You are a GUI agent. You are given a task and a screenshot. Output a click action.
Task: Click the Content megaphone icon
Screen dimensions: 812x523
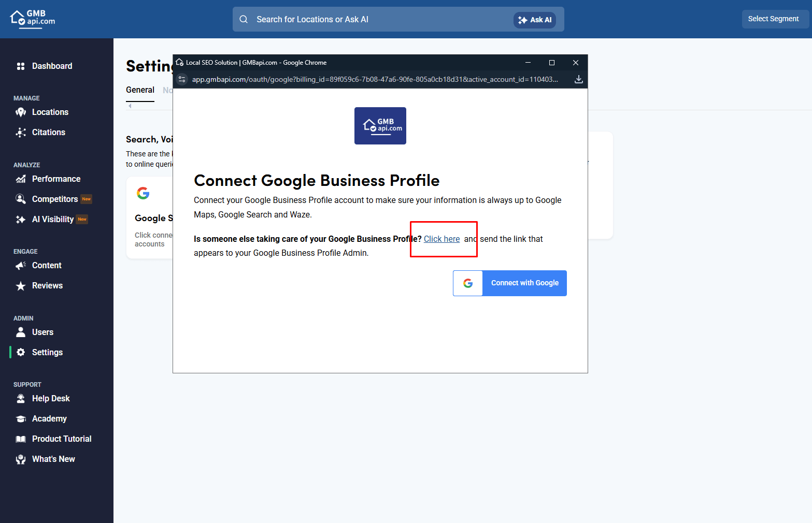coord(21,266)
